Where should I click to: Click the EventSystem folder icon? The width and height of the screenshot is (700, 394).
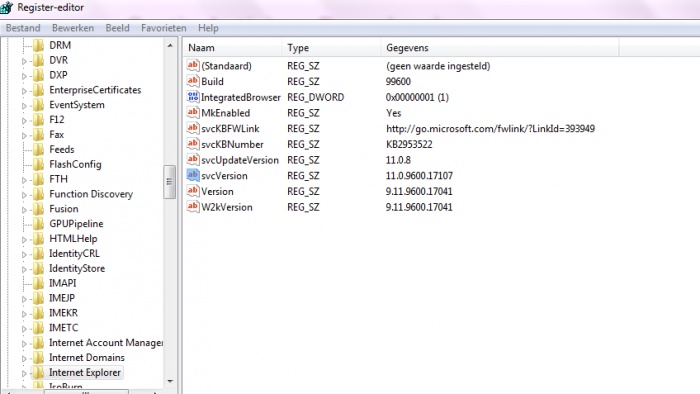[39, 105]
